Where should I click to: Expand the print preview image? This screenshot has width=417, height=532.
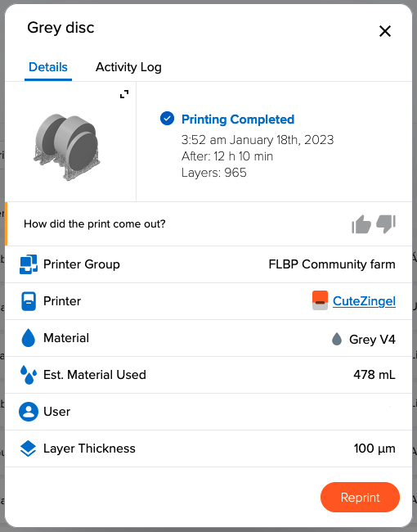pyautogui.click(x=124, y=94)
